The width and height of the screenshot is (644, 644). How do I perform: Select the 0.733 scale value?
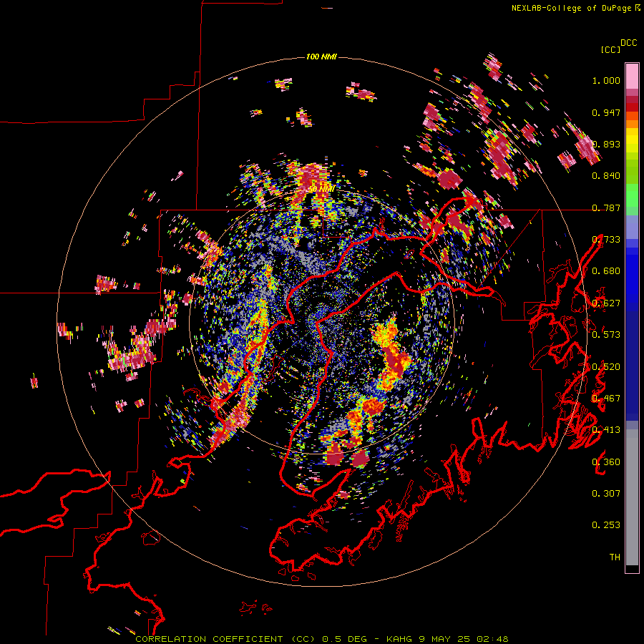click(x=606, y=240)
